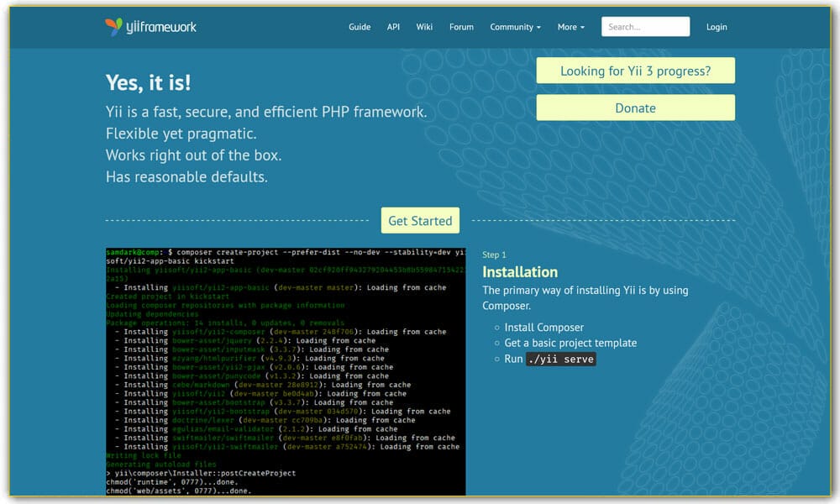Click the Donate button
The image size is (840, 504).
pyautogui.click(x=635, y=108)
